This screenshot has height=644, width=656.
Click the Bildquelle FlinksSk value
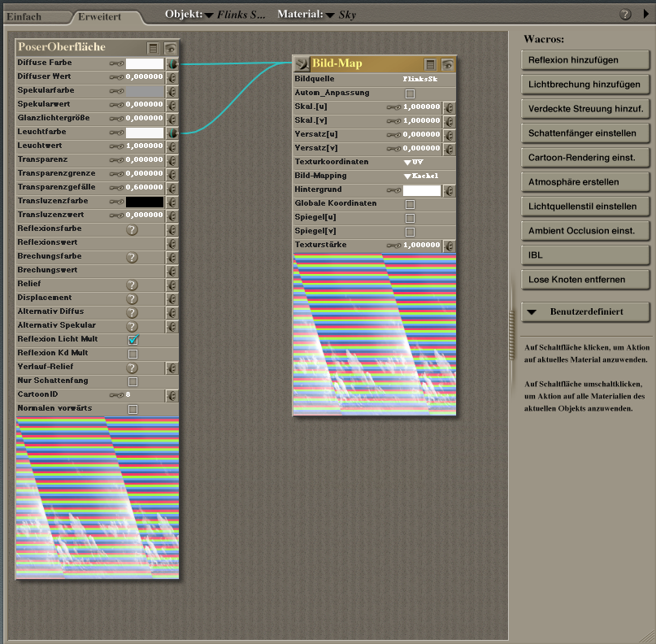[x=420, y=79]
